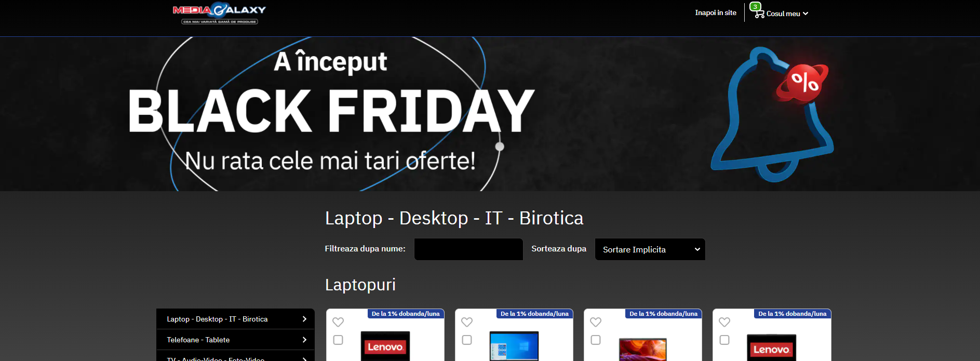Click the first Lenovo laptop thumbnail

(x=385, y=346)
